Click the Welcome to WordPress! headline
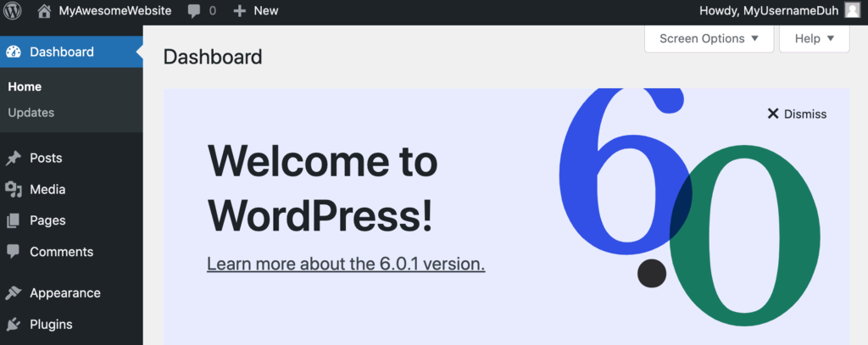 [322, 189]
